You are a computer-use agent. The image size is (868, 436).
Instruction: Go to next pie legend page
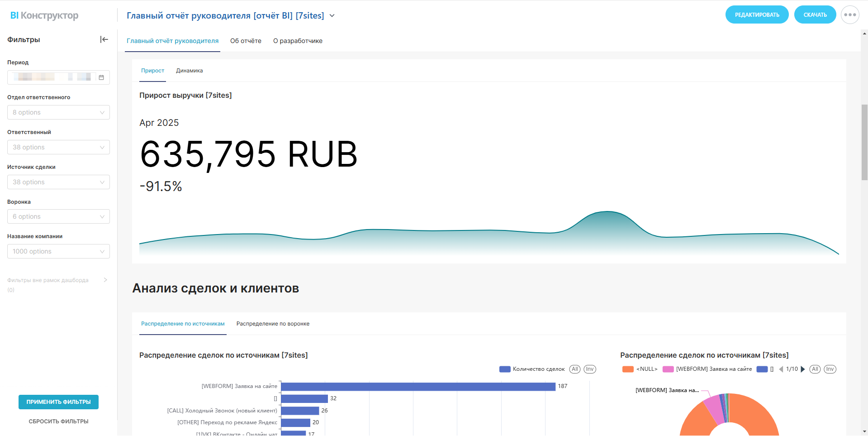(x=803, y=369)
